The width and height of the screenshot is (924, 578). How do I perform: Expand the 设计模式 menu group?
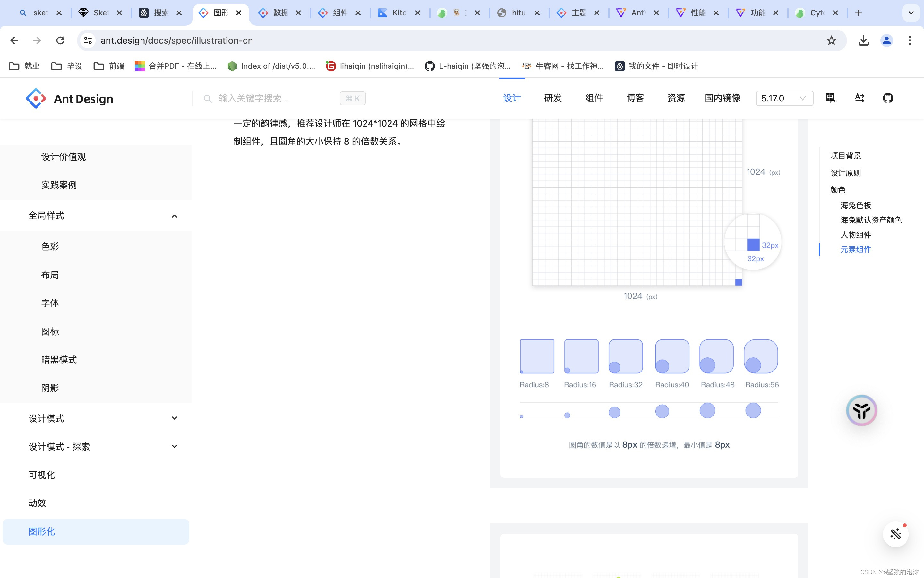pyautogui.click(x=96, y=418)
